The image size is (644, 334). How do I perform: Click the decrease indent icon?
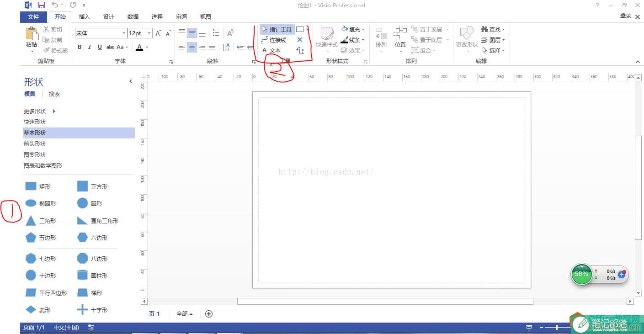point(240,47)
